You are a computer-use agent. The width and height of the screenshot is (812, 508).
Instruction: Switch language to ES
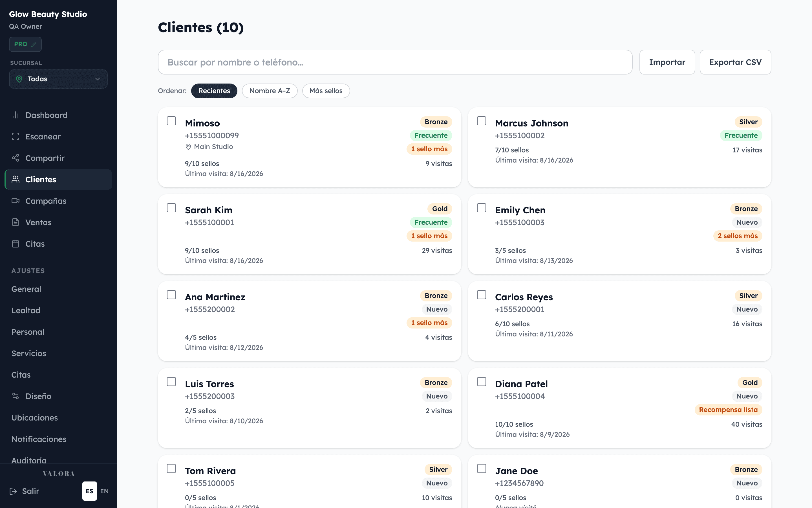tap(90, 491)
